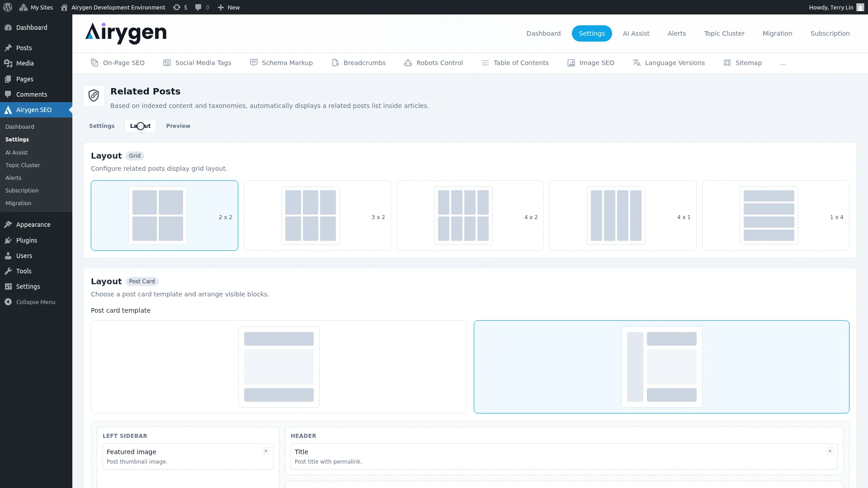Open the Sitemap settings tab
Screen dimensions: 868x488
pyautogui.click(x=743, y=63)
